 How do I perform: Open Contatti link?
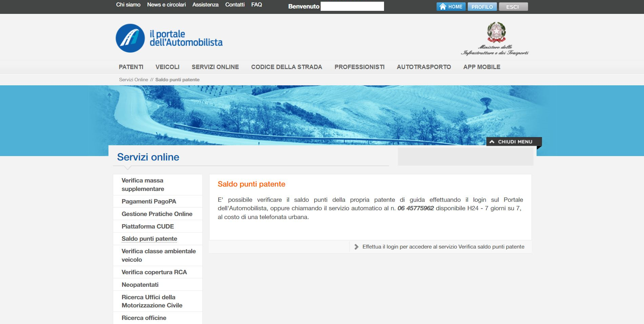click(x=235, y=5)
